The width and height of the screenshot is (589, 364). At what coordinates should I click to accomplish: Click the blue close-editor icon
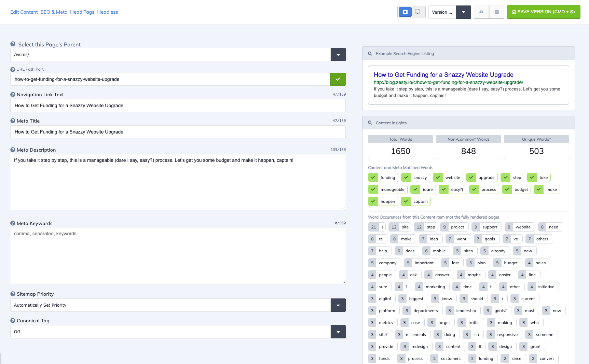tap(405, 11)
